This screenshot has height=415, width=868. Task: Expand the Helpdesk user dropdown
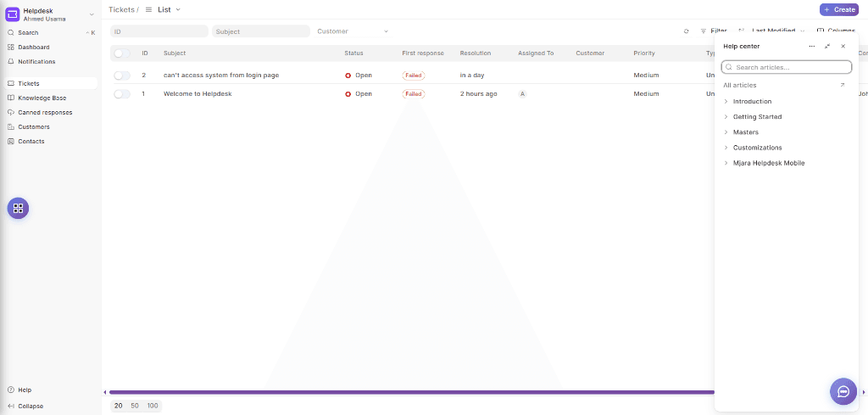(x=92, y=14)
